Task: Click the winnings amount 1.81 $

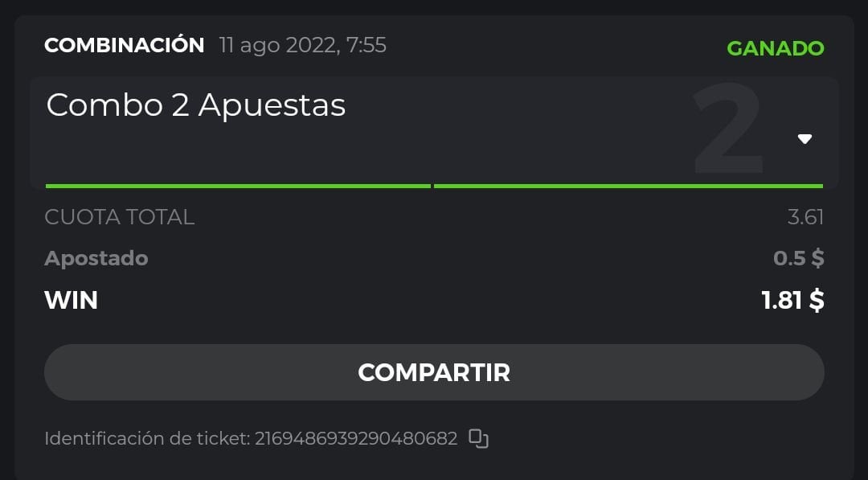Action: click(792, 300)
